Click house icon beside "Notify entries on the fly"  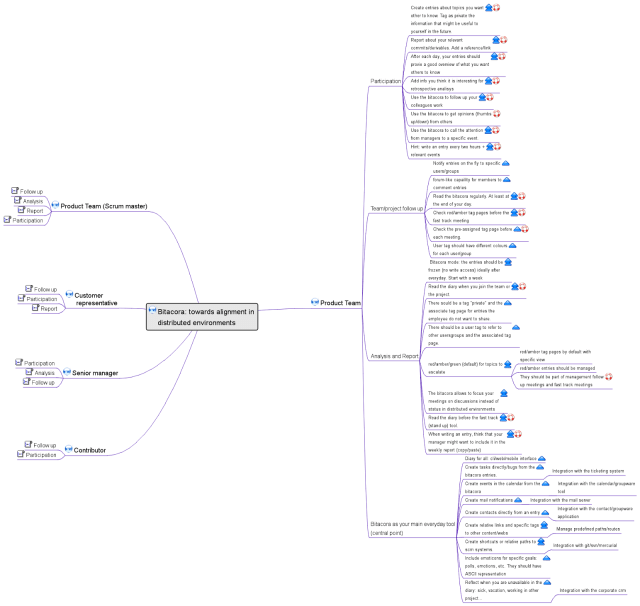505,163
